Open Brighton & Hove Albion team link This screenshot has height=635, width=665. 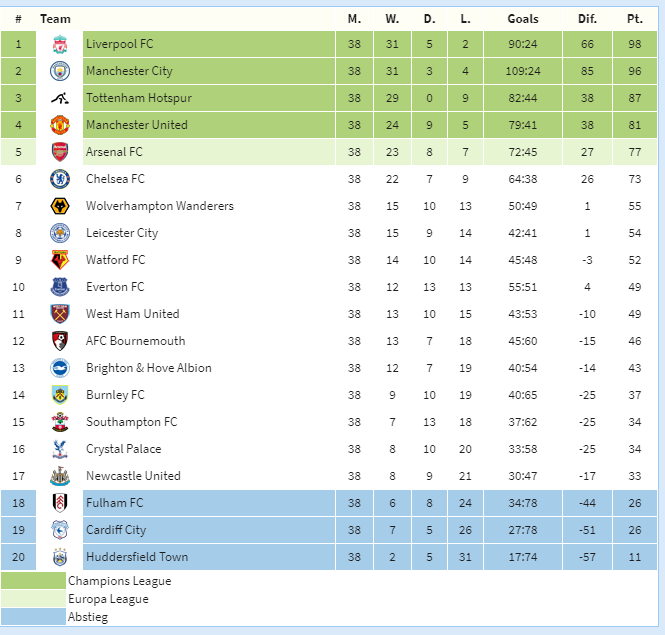coord(148,368)
